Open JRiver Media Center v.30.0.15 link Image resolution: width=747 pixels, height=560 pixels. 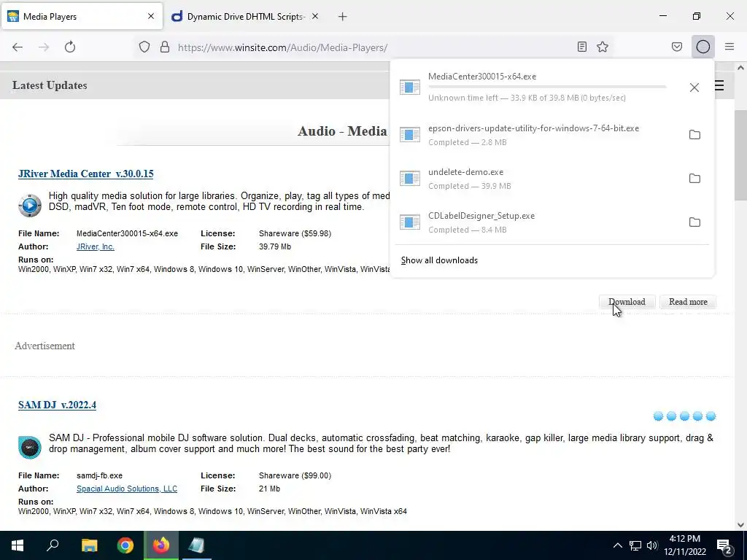coord(86,174)
